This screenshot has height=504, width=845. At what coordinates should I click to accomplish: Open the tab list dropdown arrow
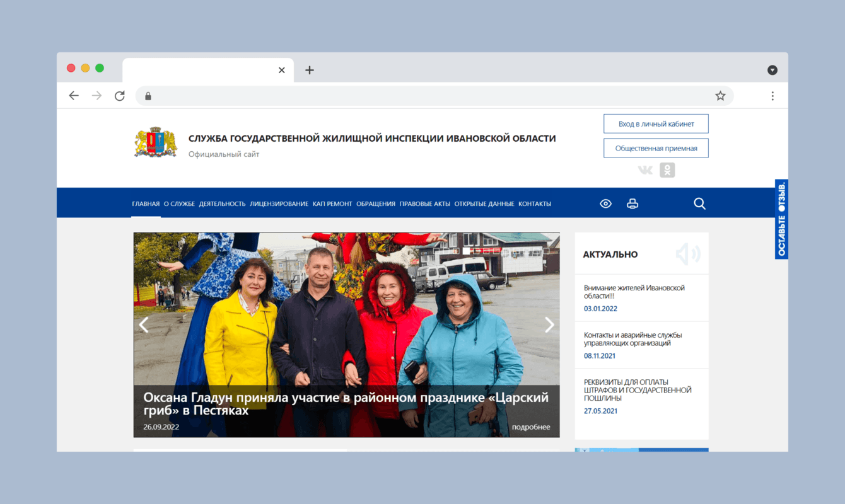(772, 70)
